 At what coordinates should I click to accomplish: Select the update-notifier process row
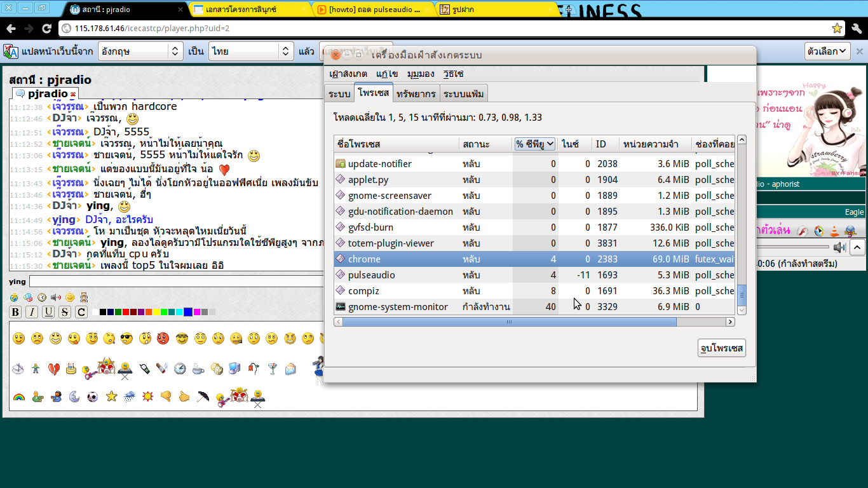(x=535, y=164)
